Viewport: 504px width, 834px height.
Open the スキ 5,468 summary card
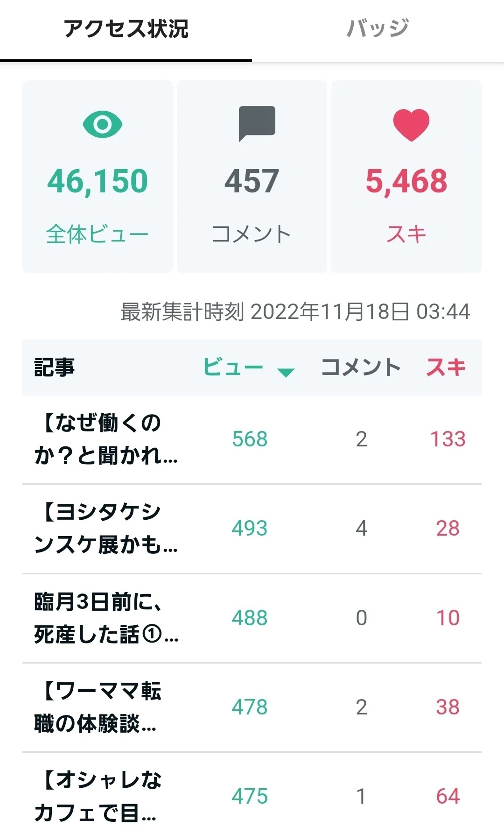pyautogui.click(x=406, y=177)
